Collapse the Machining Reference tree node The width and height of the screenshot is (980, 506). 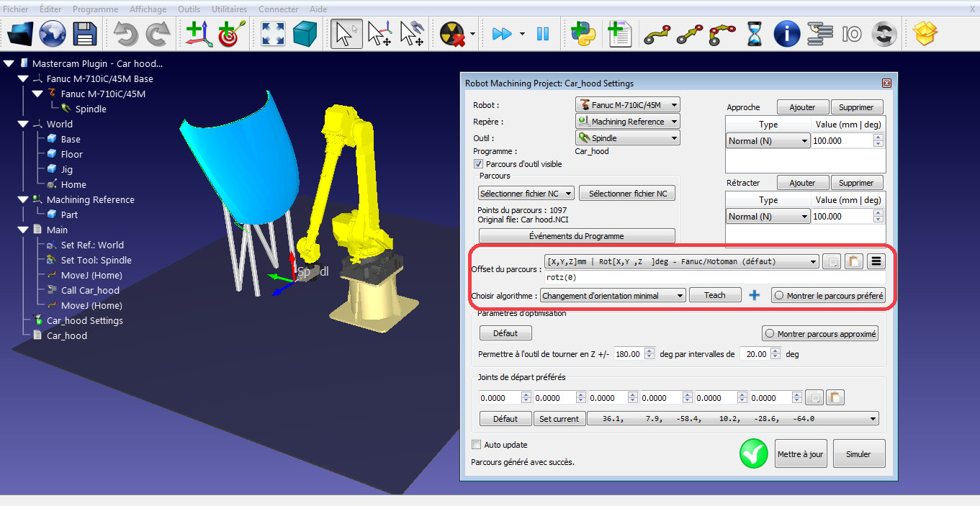coord(23,199)
